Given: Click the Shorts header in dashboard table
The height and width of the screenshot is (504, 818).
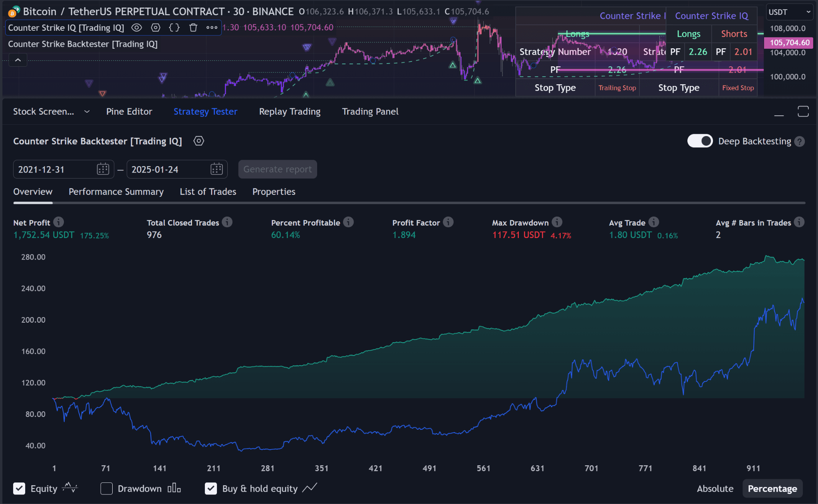Looking at the screenshot, I should point(734,34).
